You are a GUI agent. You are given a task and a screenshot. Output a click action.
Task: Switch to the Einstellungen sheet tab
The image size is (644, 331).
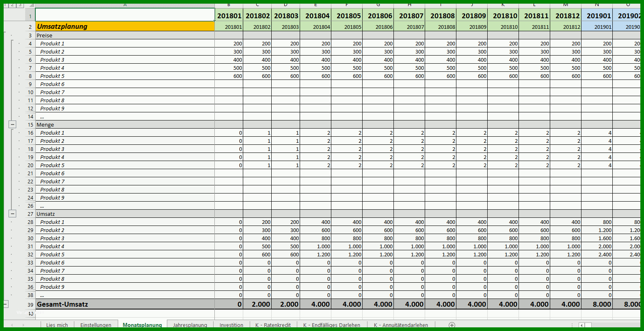(96, 325)
